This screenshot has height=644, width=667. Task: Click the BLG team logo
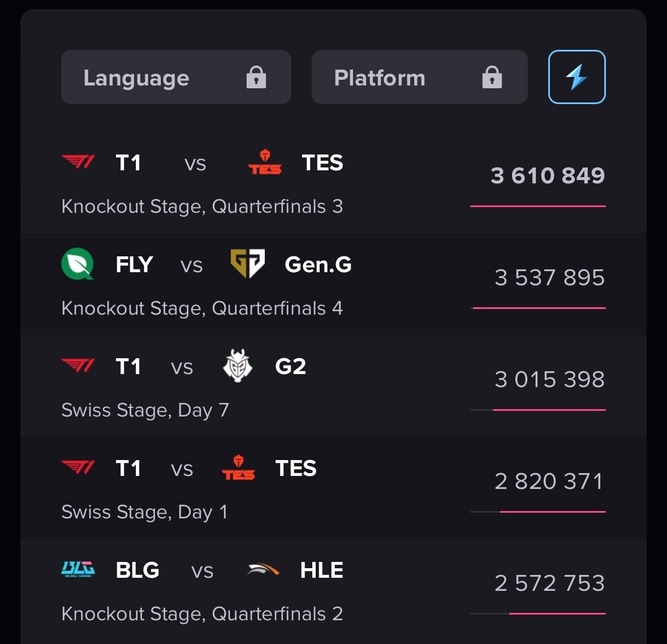pos(78,569)
